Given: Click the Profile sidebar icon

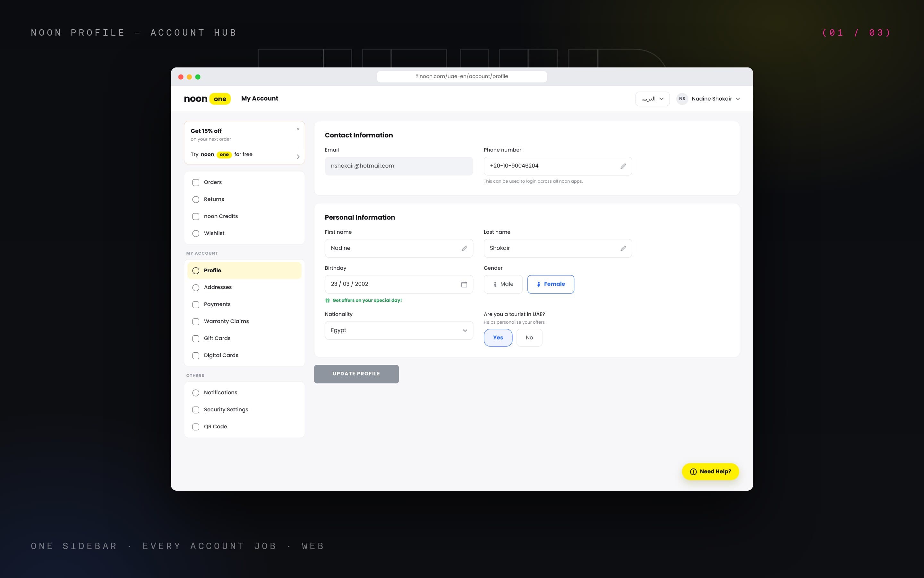Looking at the screenshot, I should point(196,271).
